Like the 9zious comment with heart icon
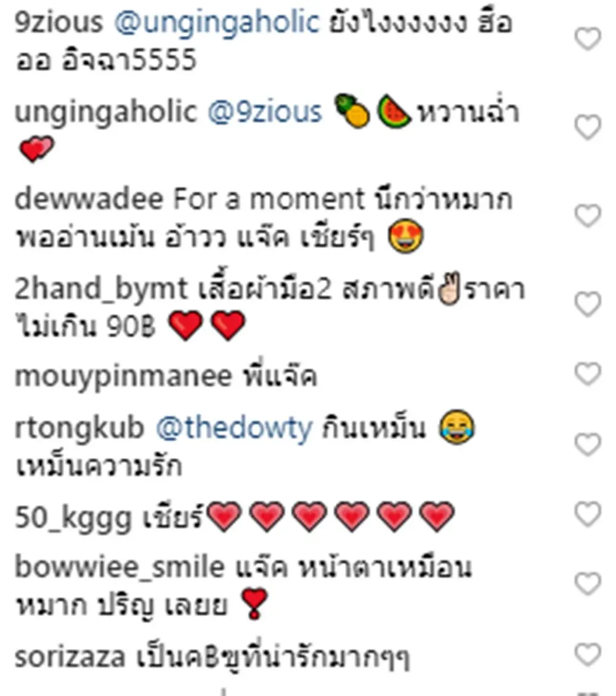Viewport: 616px width, 696px height. tap(588, 39)
